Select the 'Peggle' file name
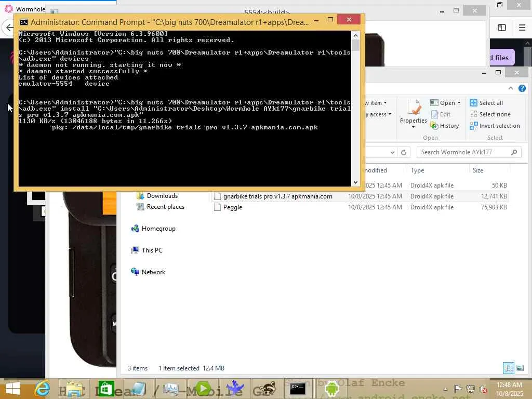Viewport: 532px width, 399px height. (233, 207)
